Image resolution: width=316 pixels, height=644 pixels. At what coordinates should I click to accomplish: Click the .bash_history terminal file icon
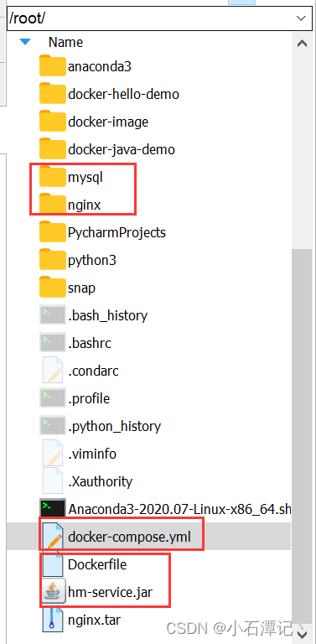[53, 315]
